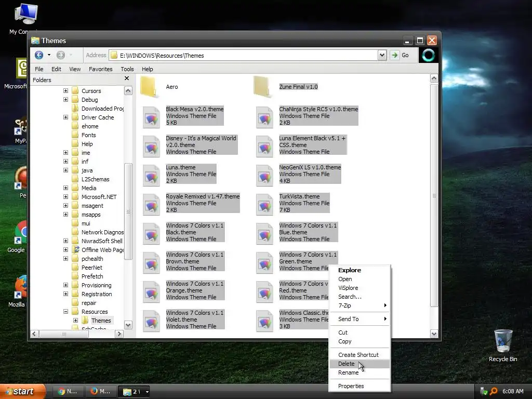Viewport: 532px width, 399px height.
Task: Select the Royale Remixed v1.47.theme icon
Action: (x=151, y=205)
